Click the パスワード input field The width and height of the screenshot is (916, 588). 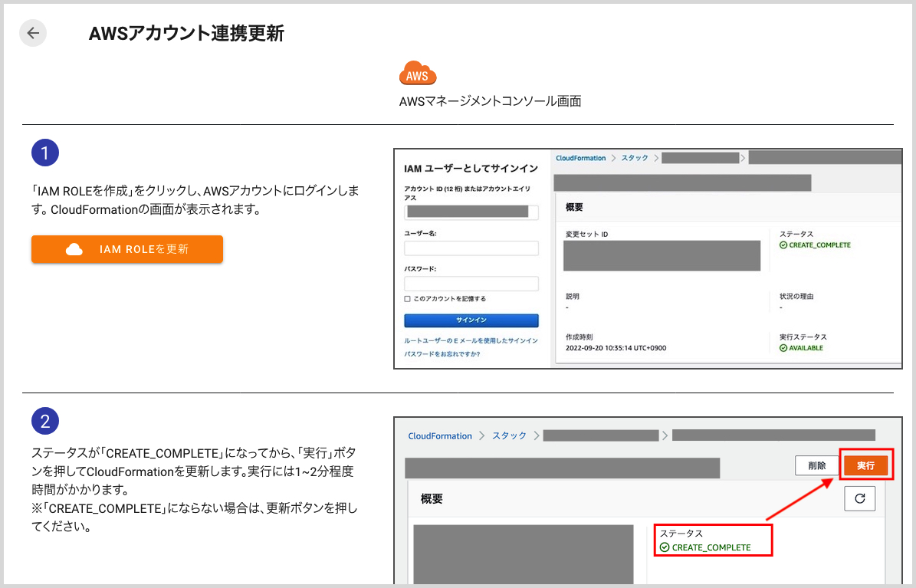pos(471,284)
